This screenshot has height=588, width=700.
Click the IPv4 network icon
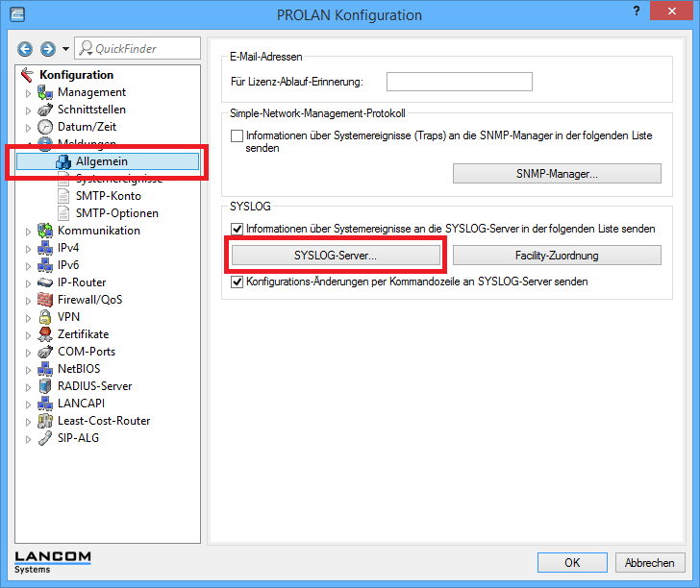coord(45,248)
